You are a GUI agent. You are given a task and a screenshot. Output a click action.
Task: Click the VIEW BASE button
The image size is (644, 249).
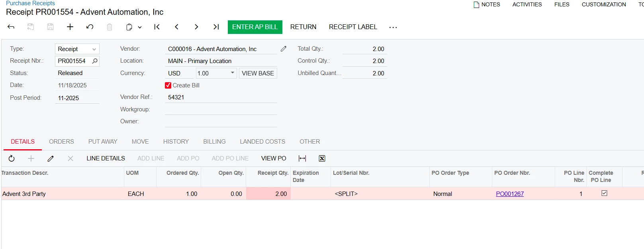point(258,73)
